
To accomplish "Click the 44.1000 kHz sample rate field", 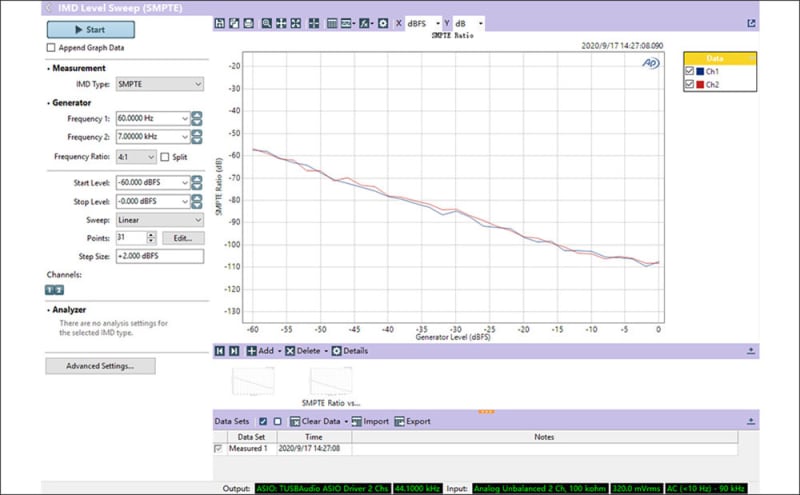I will (x=417, y=488).
